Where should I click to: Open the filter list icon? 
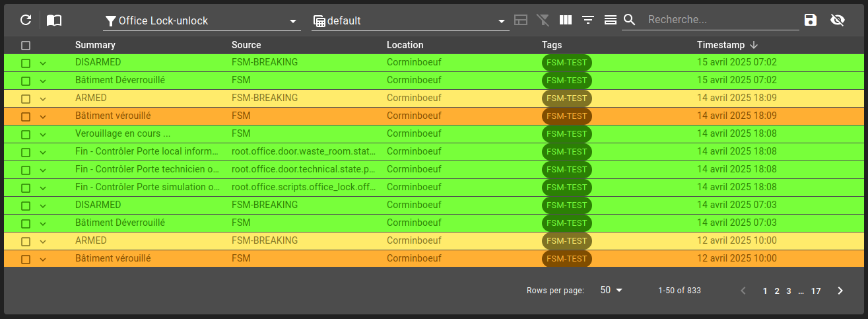pos(588,20)
